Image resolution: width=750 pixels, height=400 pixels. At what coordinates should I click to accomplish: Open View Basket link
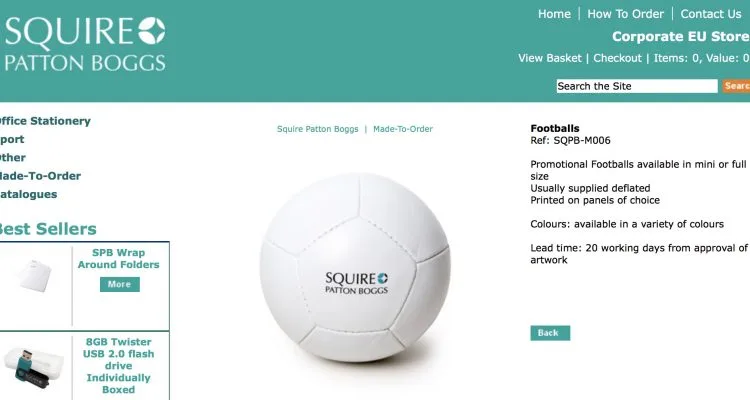coord(550,58)
